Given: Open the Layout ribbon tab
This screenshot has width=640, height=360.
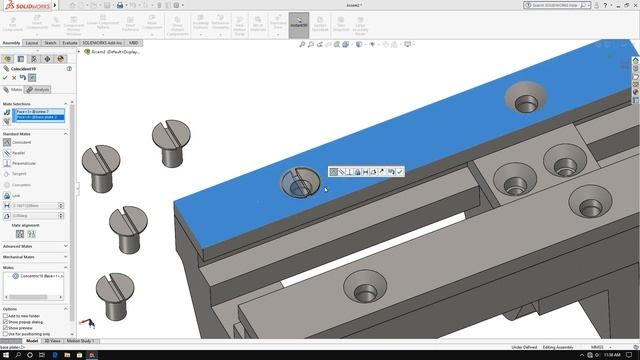Looking at the screenshot, I should pyautogui.click(x=32, y=43).
